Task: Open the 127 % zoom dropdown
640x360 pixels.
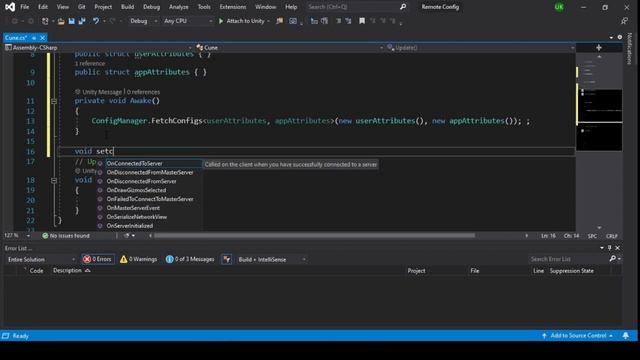Action: point(17,236)
